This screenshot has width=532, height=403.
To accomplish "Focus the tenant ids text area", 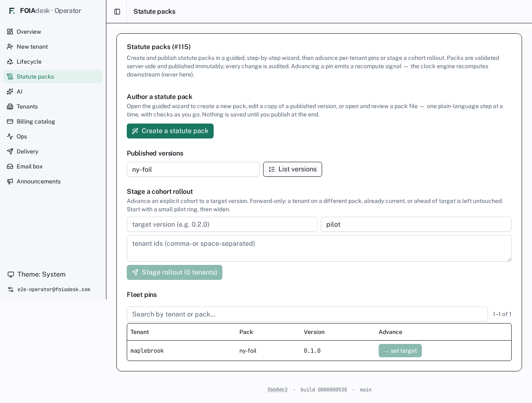I will pyautogui.click(x=319, y=248).
